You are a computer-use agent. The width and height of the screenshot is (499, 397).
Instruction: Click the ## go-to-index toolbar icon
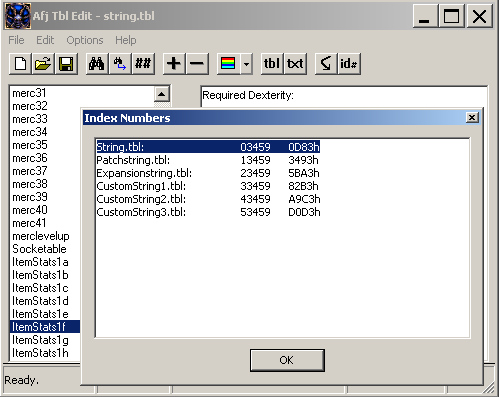(x=143, y=63)
